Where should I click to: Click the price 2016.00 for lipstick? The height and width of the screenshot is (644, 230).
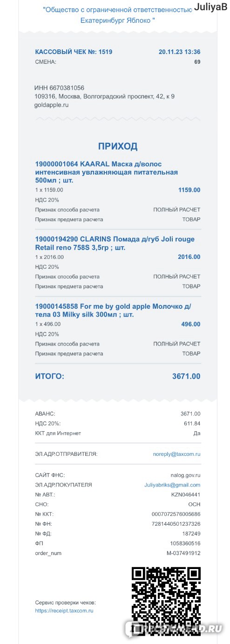coord(189,257)
